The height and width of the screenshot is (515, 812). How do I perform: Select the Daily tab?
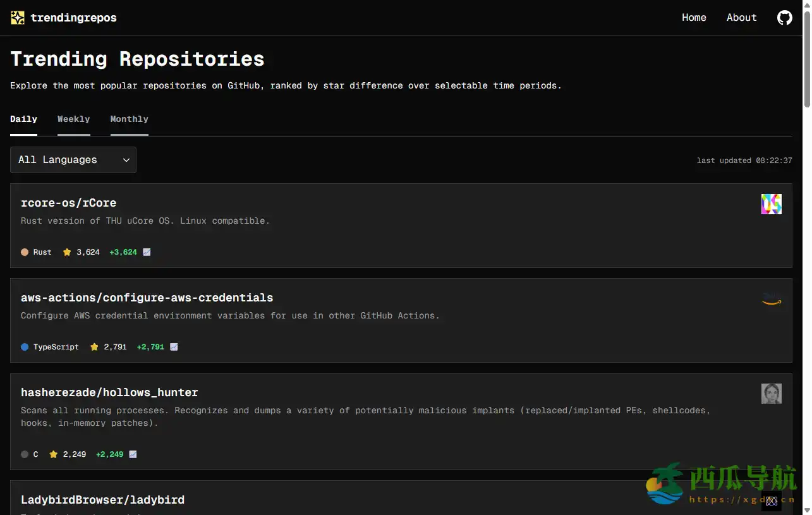pyautogui.click(x=23, y=119)
